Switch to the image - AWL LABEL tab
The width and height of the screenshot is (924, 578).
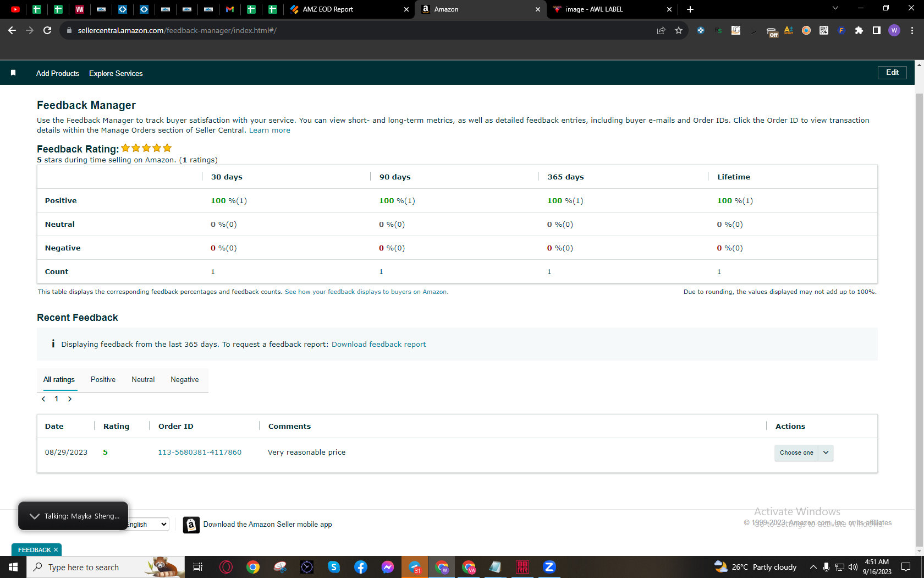pos(612,9)
